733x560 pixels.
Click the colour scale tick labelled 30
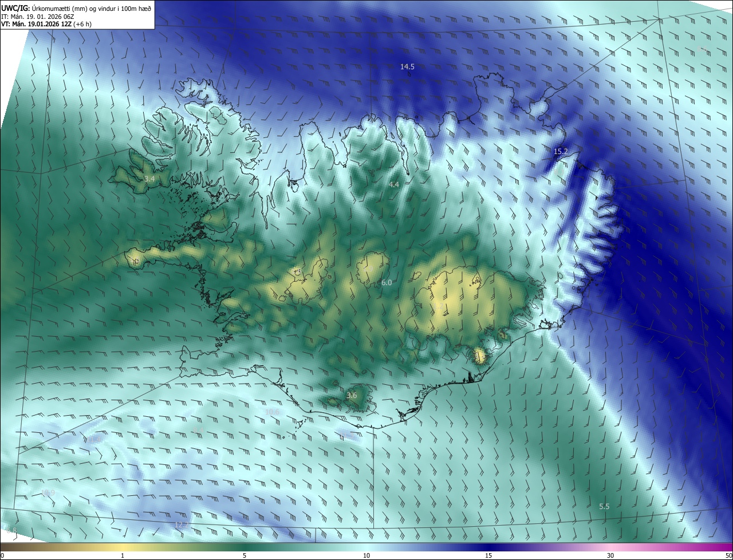point(610,556)
